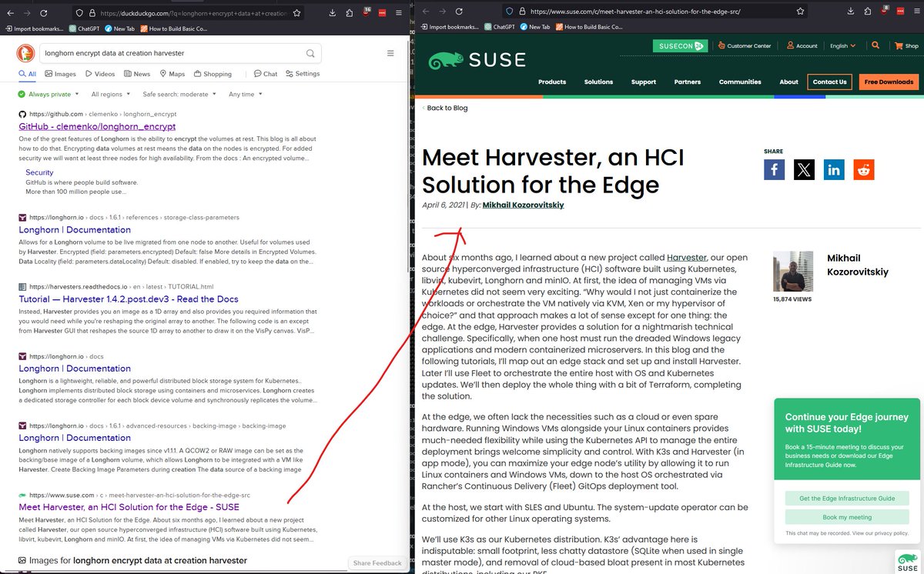
Task: Open extensions puzzle icon in DuckDuckGo window
Action: (x=350, y=13)
